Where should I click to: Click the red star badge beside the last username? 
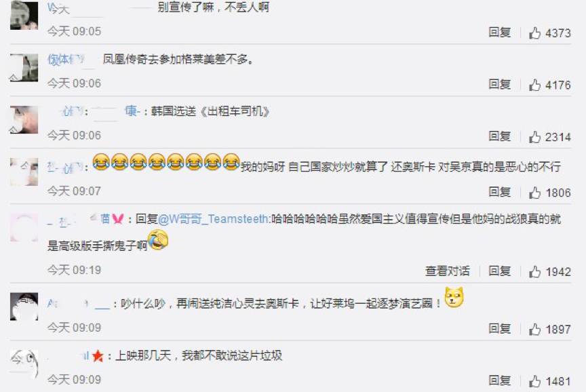point(98,356)
